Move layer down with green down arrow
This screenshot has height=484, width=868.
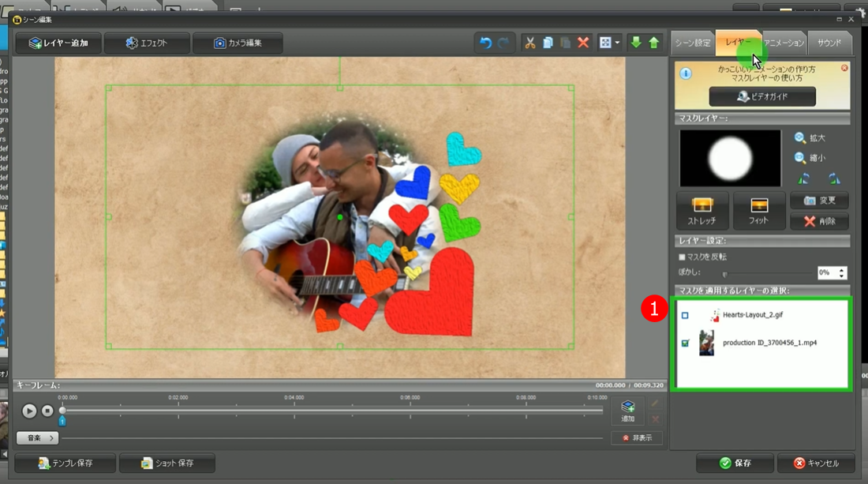tap(636, 43)
